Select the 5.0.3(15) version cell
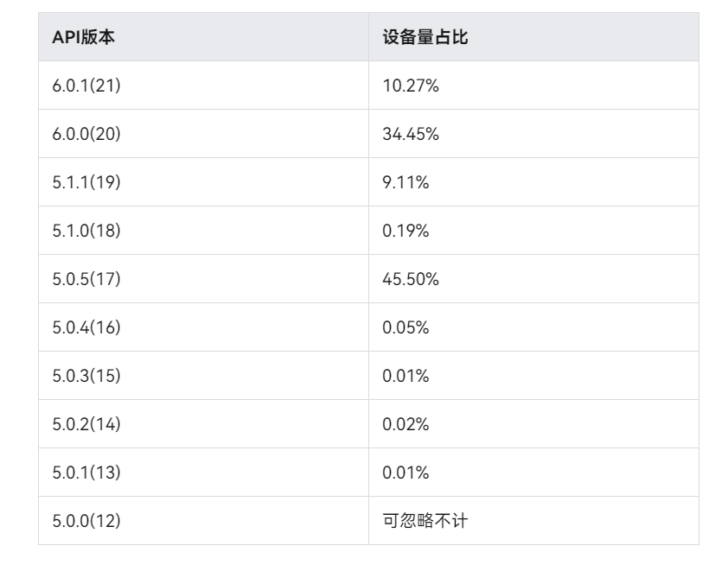 (x=86, y=376)
